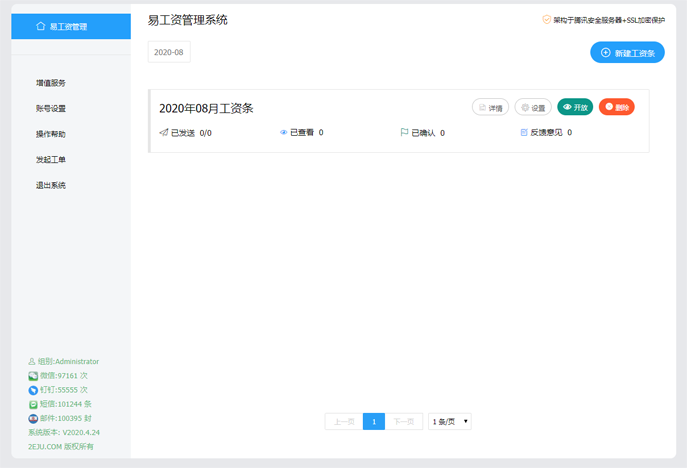Click the red 删除 button
The width and height of the screenshot is (687, 468).
617,107
